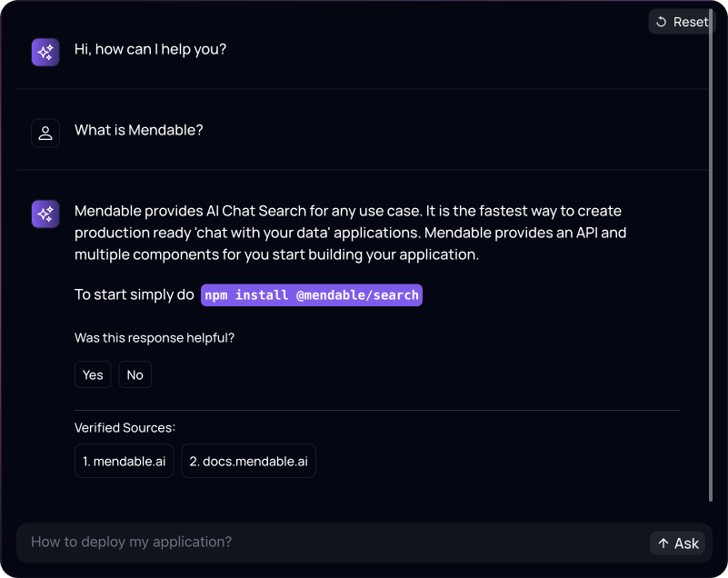The height and width of the screenshot is (578, 728).
Task: Click the 'What is Mendable?' user message
Action: 139,130
